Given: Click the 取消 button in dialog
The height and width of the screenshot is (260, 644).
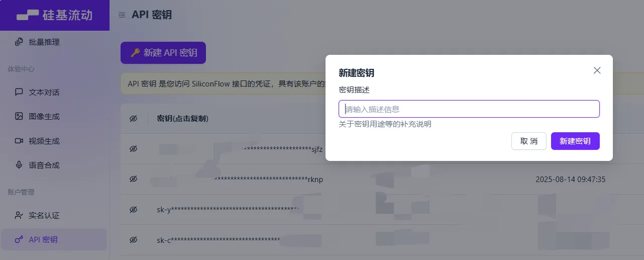Looking at the screenshot, I should click(x=528, y=141).
